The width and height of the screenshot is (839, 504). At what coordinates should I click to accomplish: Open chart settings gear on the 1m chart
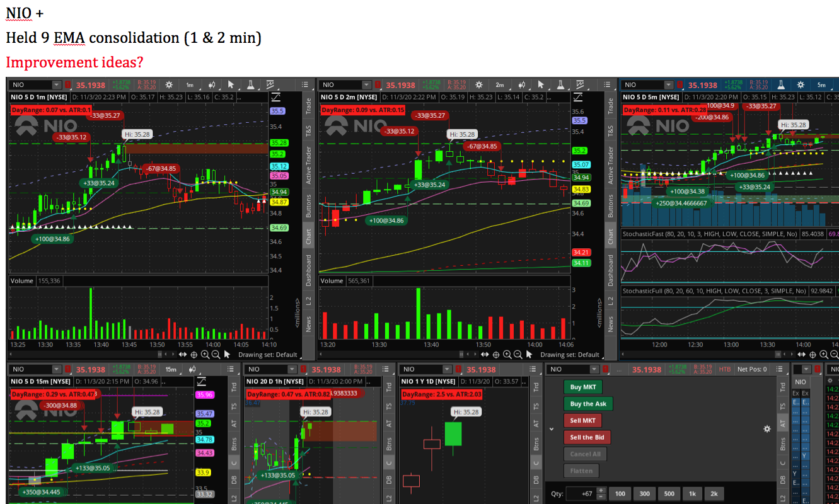169,85
